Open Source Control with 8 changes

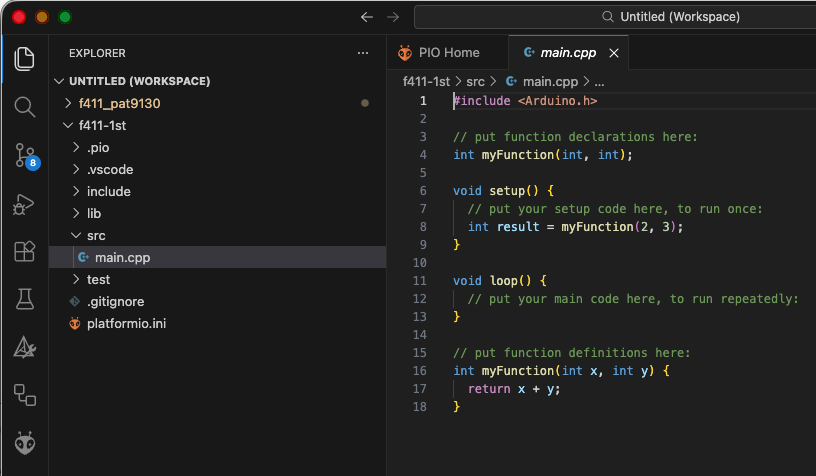[24, 155]
